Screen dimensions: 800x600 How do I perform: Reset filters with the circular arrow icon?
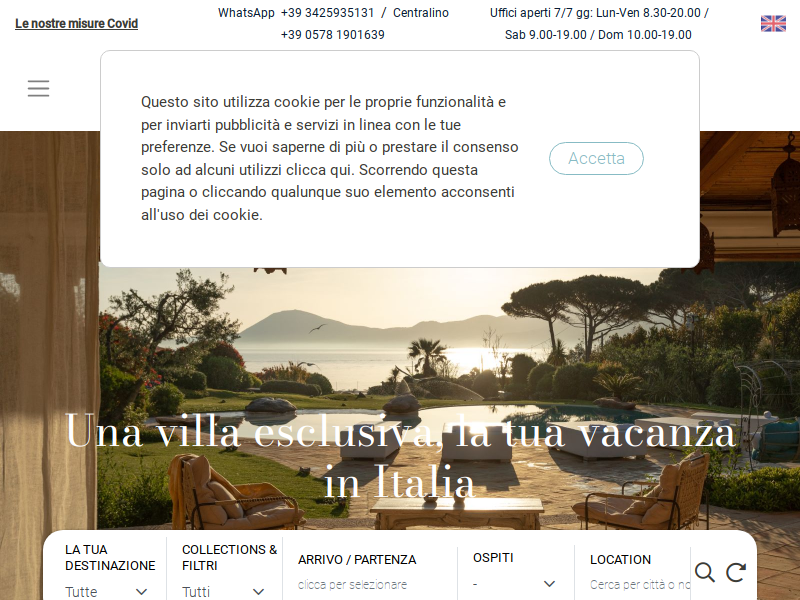point(736,572)
